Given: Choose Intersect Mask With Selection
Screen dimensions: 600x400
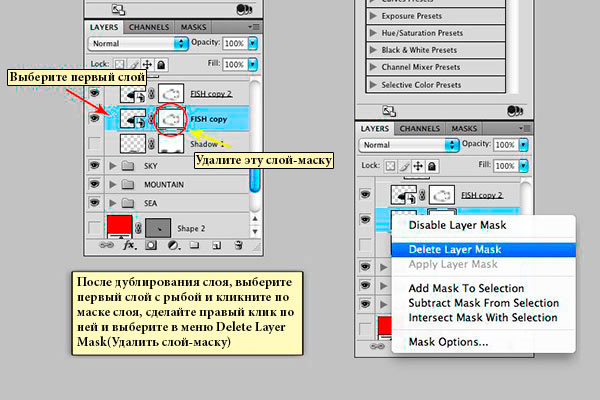Looking at the screenshot, I should click(483, 318).
